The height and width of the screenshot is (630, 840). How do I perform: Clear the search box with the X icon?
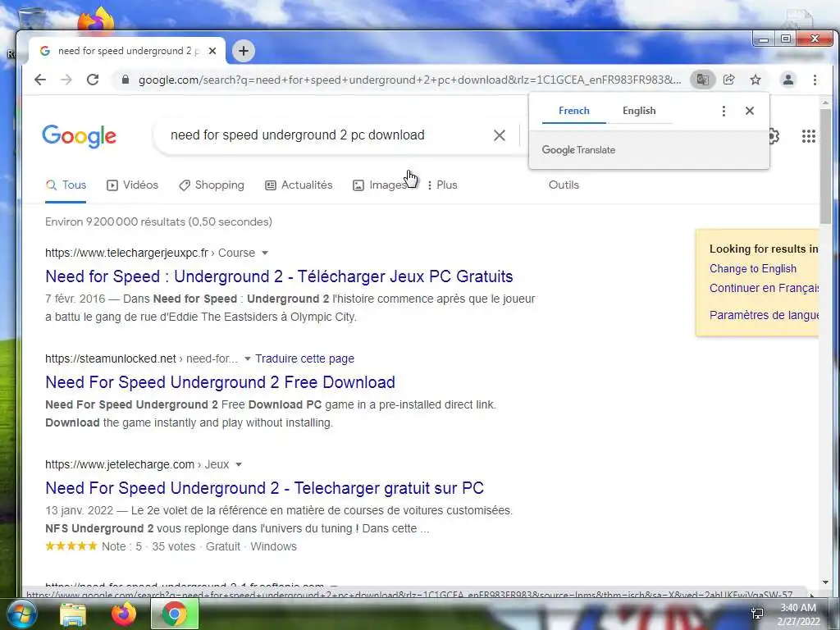[500, 135]
